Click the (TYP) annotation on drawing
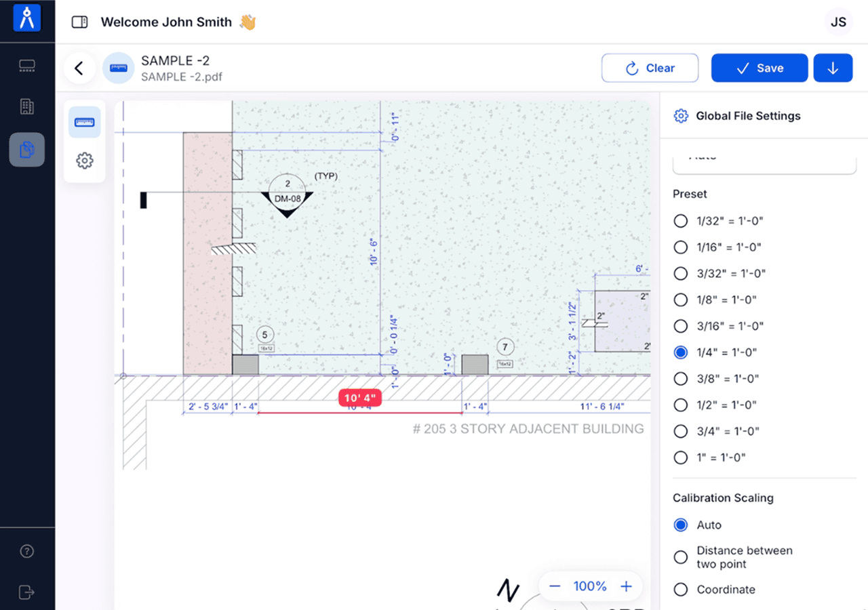The width and height of the screenshot is (868, 610). point(326,176)
